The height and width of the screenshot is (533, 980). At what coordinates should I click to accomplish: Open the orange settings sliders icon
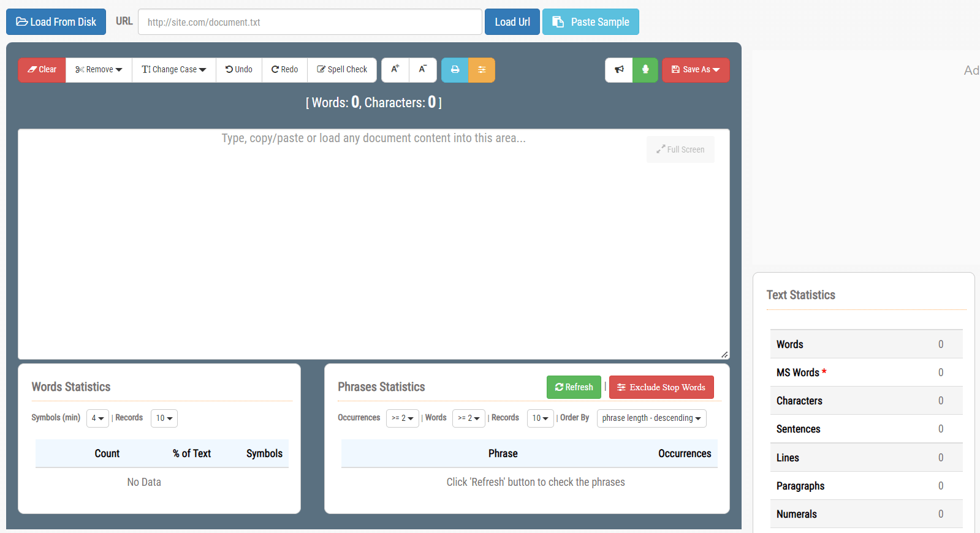[x=482, y=70]
